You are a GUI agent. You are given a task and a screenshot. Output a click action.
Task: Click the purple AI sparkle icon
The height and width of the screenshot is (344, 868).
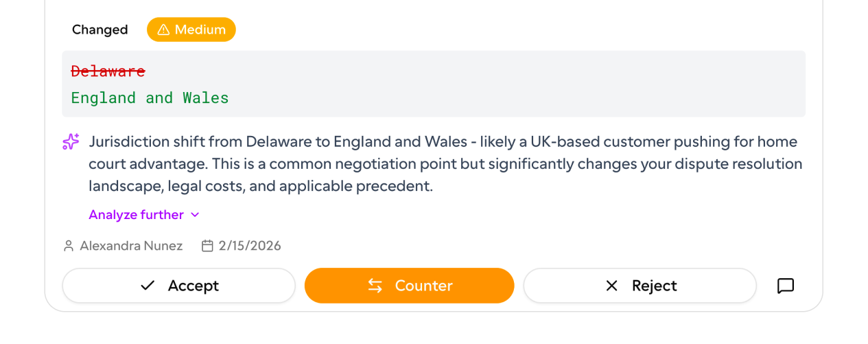pyautogui.click(x=71, y=142)
